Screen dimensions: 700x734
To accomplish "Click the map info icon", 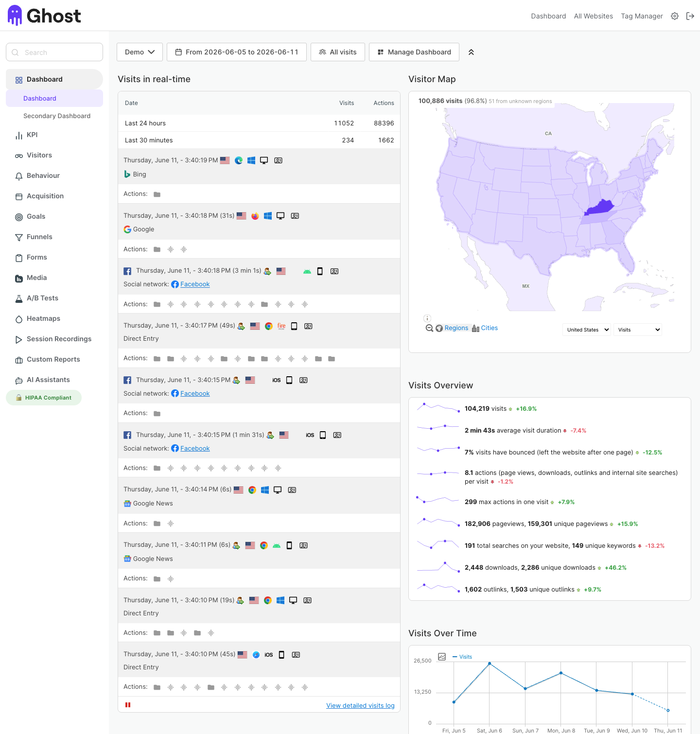I will tap(427, 318).
